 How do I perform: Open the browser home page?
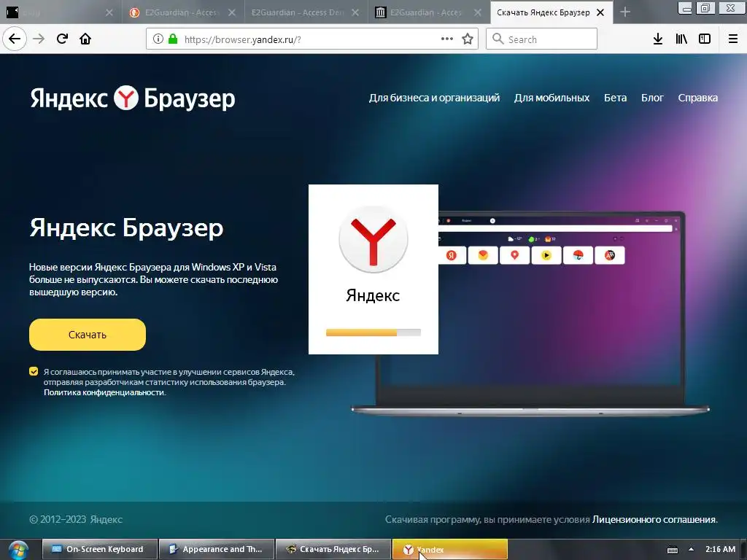(x=85, y=39)
